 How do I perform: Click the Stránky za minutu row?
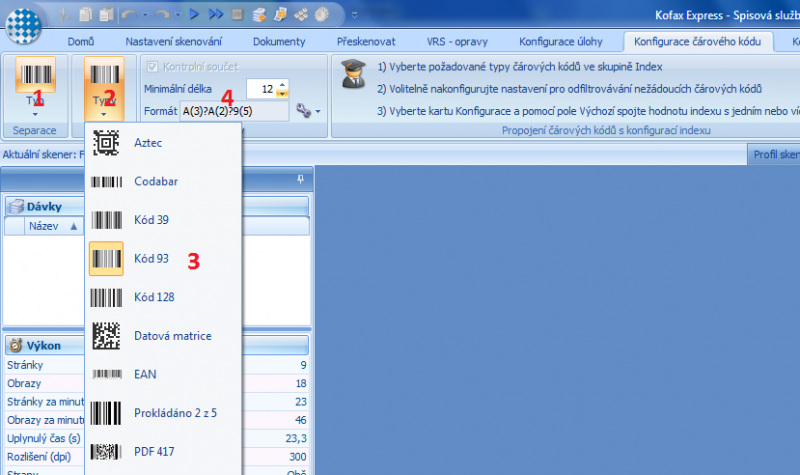tap(156, 402)
